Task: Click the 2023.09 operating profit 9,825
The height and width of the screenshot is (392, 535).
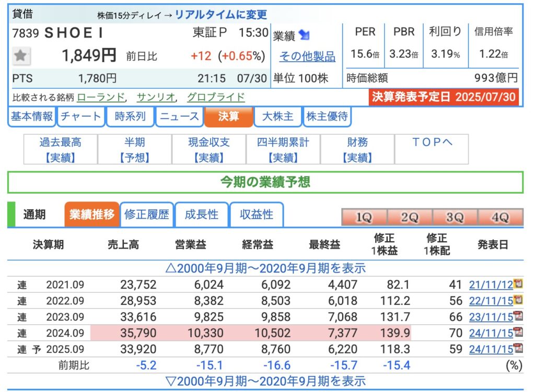Action: click(209, 317)
